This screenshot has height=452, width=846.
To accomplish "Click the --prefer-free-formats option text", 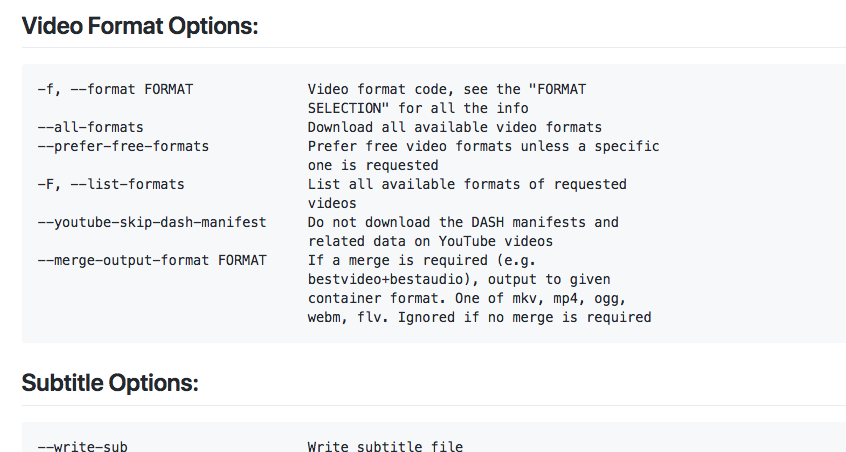I will tap(123, 146).
